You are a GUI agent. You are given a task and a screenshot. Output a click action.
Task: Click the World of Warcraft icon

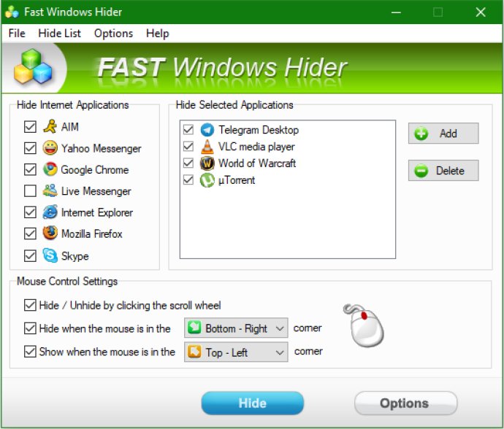[x=207, y=163]
